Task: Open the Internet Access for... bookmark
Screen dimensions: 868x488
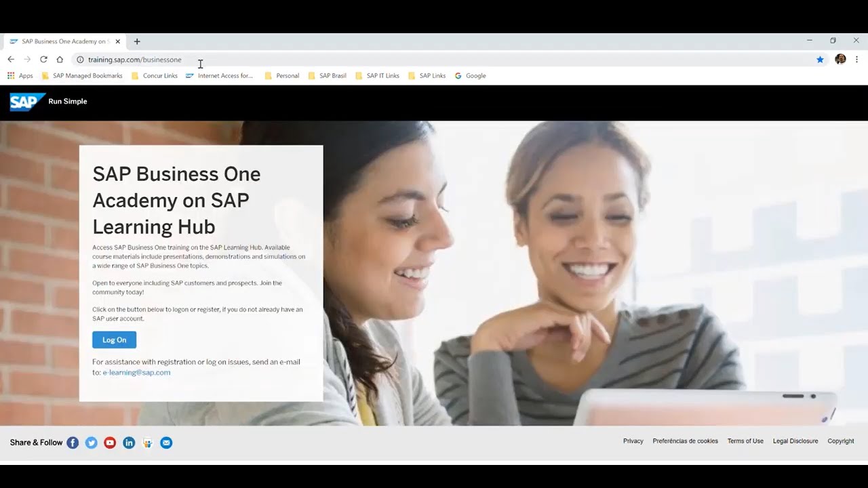Action: click(219, 76)
